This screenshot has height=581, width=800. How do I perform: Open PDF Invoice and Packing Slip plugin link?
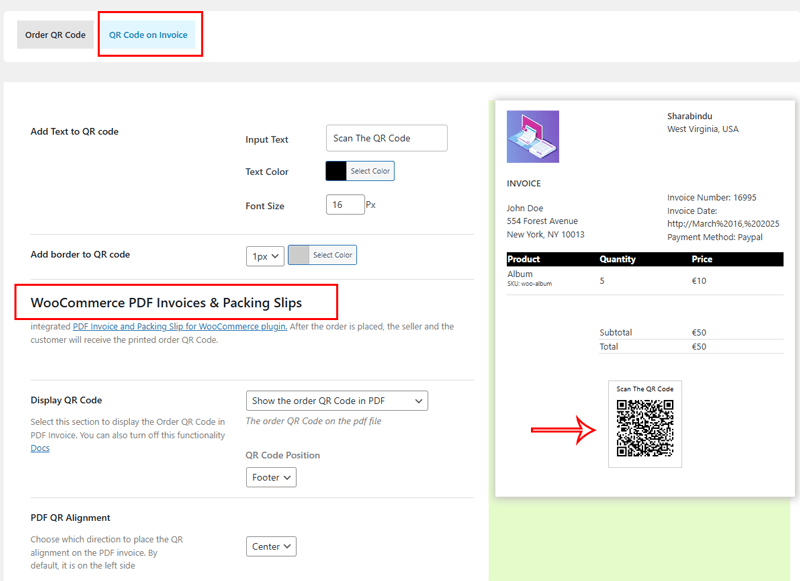[180, 326]
